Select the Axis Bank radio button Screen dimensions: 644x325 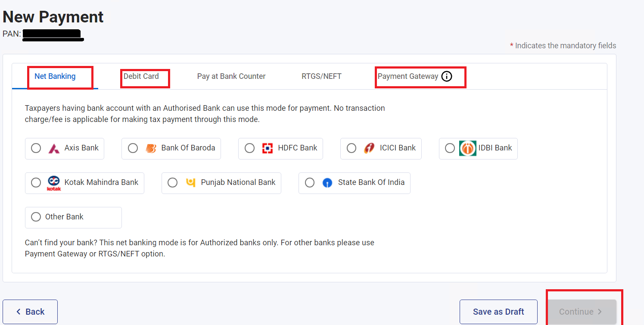click(36, 148)
